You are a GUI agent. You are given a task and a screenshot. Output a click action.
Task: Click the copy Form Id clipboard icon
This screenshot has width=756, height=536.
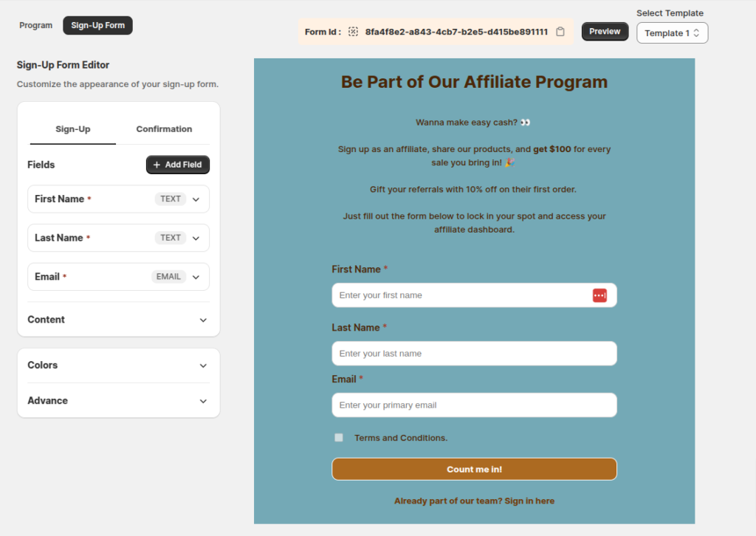(x=561, y=31)
